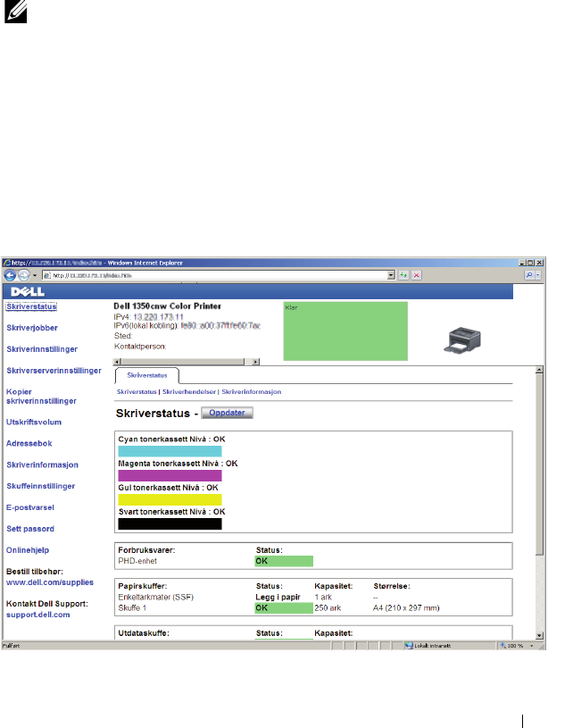The width and height of the screenshot is (573, 728).
Task: Click the vertical scrollbar thumb
Action: [x=539, y=464]
